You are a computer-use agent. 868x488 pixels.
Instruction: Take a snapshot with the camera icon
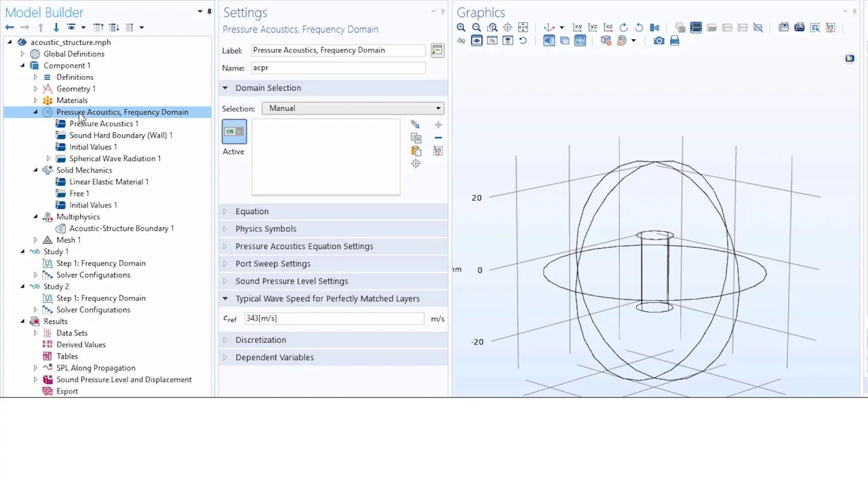[658, 41]
